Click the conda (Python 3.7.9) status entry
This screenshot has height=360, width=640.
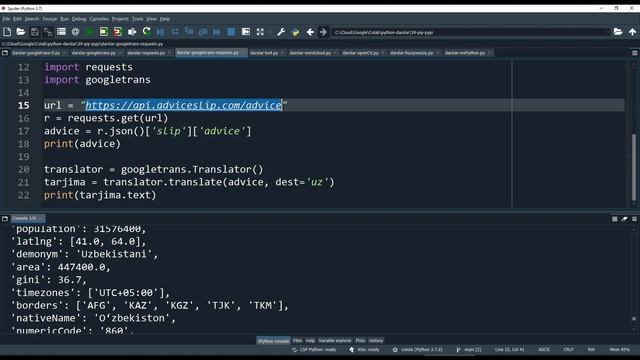(x=418, y=350)
